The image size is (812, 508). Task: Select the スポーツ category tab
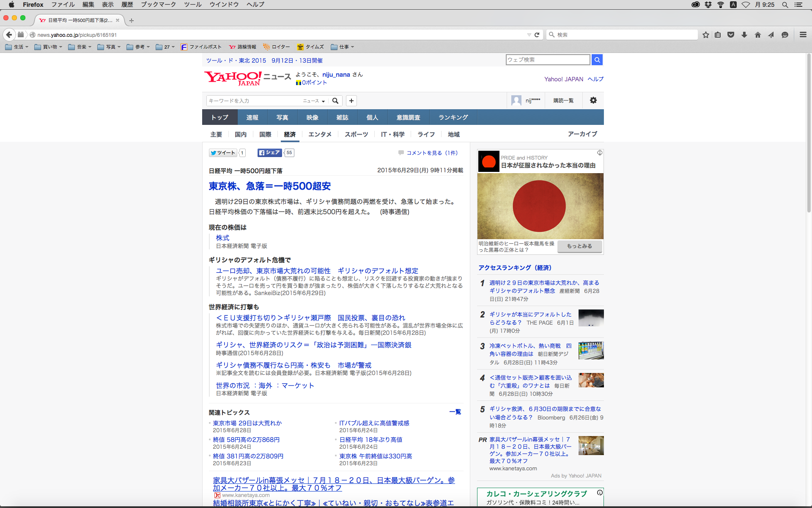tap(356, 134)
